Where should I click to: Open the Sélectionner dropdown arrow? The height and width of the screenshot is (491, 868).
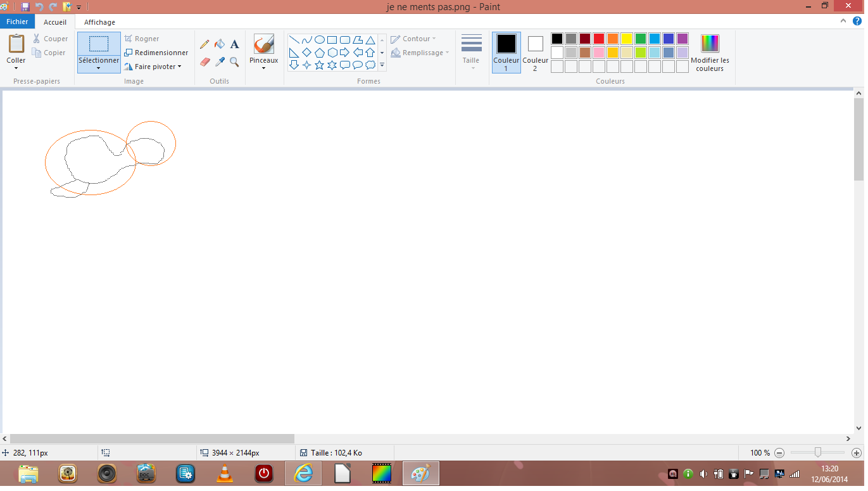pos(99,68)
